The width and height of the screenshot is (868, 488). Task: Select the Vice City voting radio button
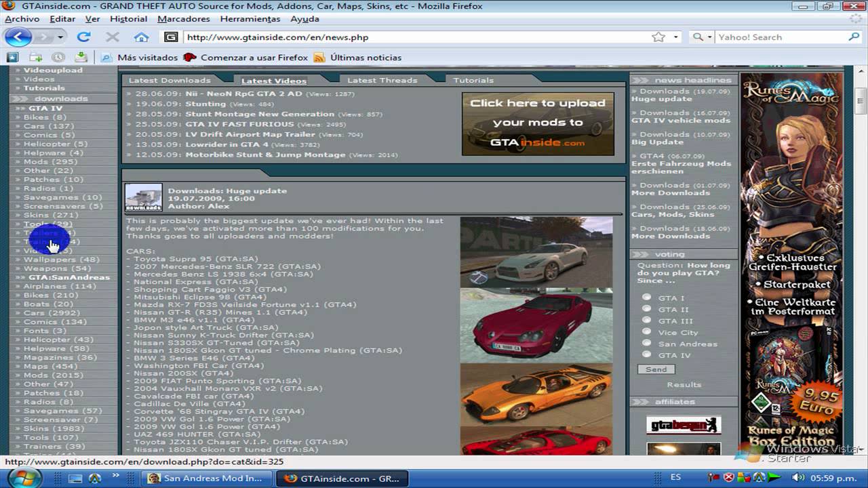click(x=646, y=331)
